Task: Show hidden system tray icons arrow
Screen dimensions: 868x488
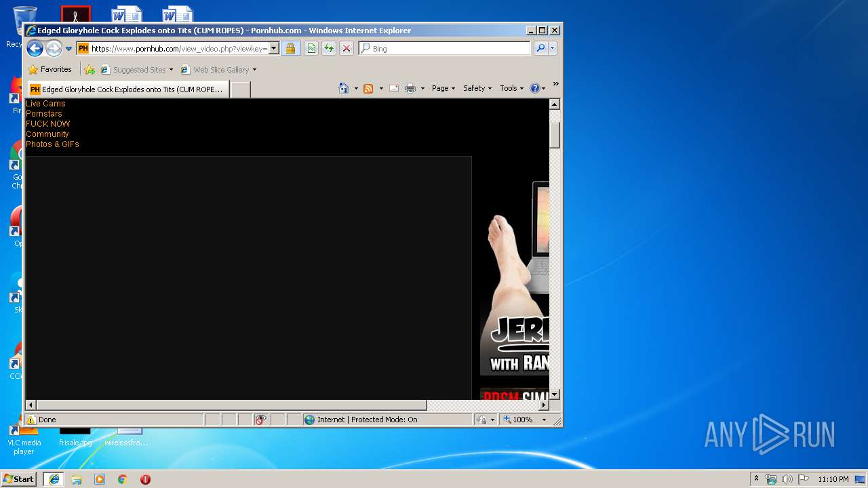Action: 757,479
